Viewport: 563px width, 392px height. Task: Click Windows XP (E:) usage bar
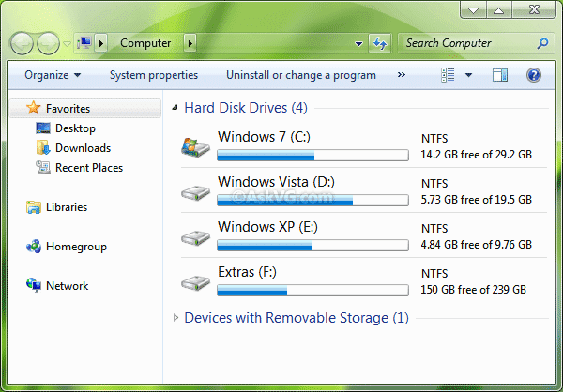(312, 245)
